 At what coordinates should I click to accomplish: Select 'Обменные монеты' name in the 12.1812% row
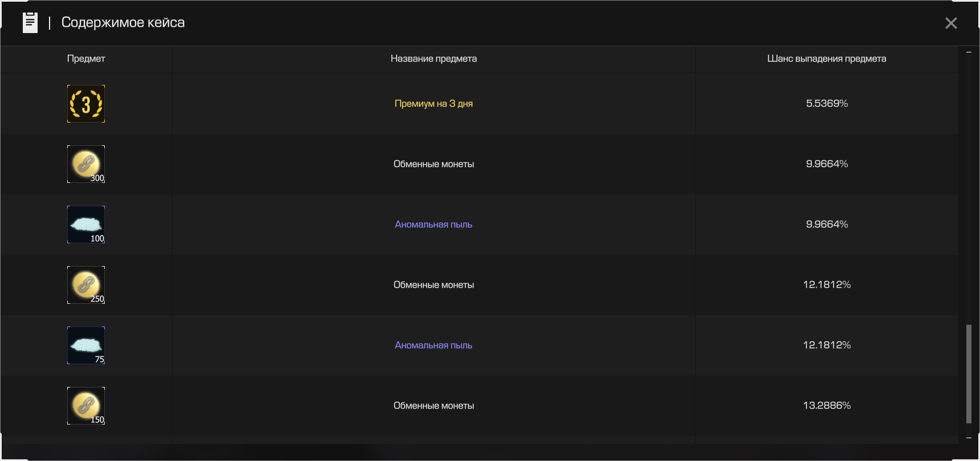pos(434,285)
